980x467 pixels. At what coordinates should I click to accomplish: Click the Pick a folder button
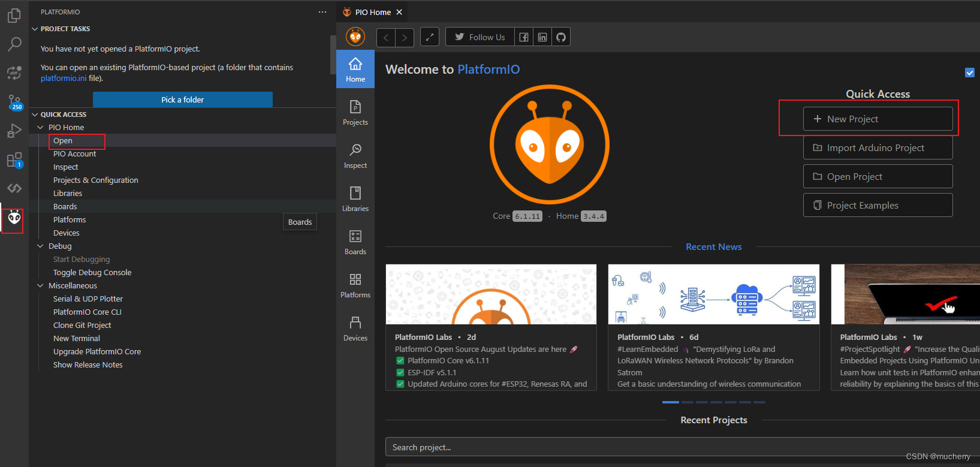tap(183, 100)
